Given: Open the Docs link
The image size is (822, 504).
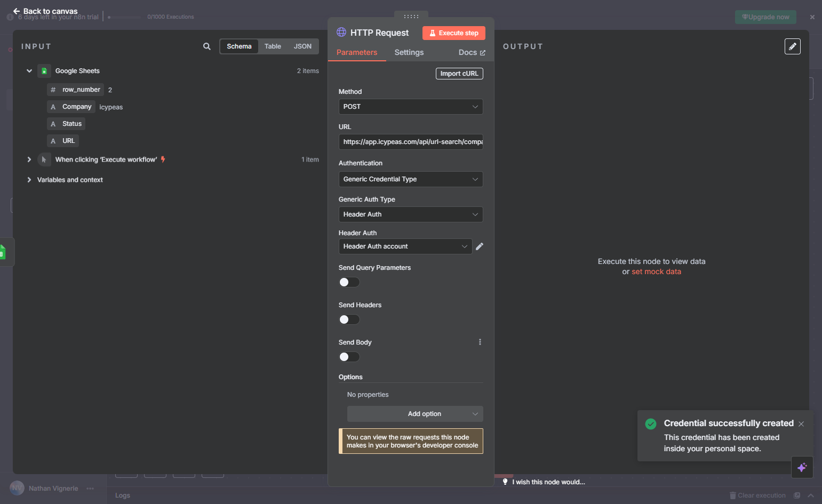Looking at the screenshot, I should [472, 52].
